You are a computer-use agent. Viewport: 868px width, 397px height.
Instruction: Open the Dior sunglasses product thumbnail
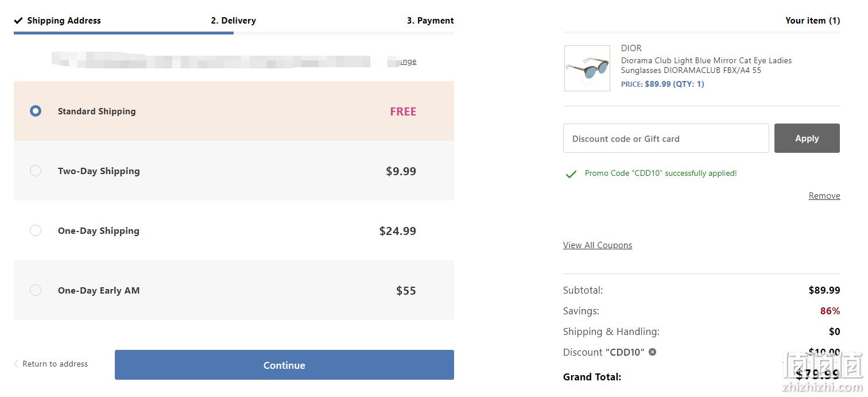point(587,68)
